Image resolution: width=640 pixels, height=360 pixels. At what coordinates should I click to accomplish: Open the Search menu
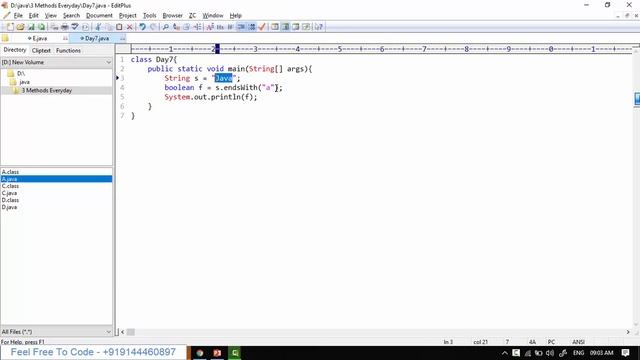(71, 16)
